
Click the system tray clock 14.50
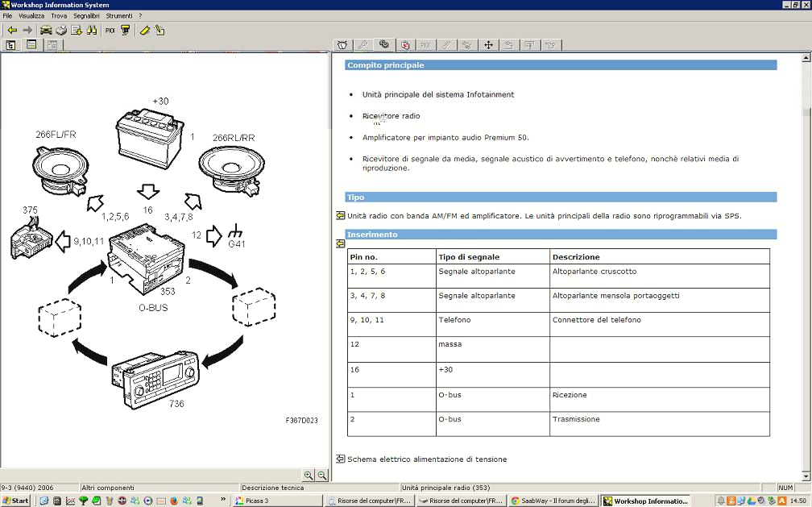point(798,501)
